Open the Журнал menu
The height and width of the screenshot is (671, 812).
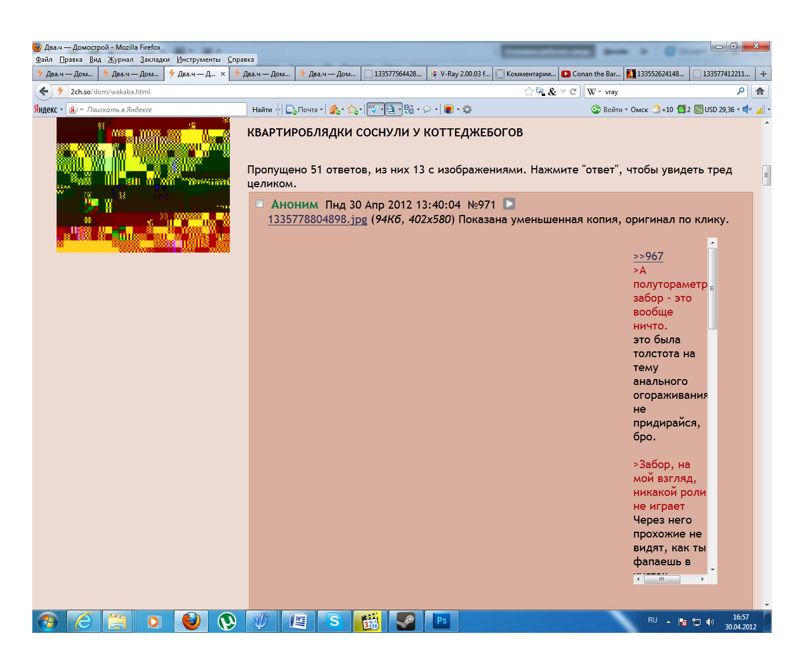(120, 60)
